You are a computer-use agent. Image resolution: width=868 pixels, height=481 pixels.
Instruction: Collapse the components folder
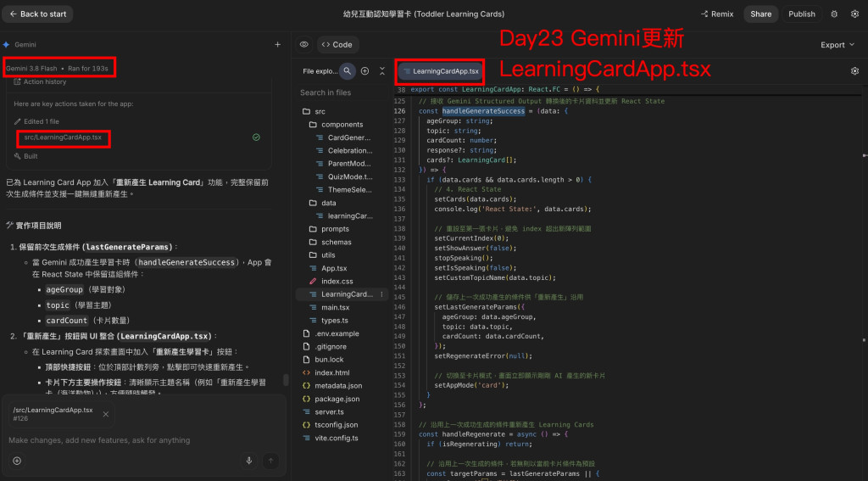coord(336,125)
